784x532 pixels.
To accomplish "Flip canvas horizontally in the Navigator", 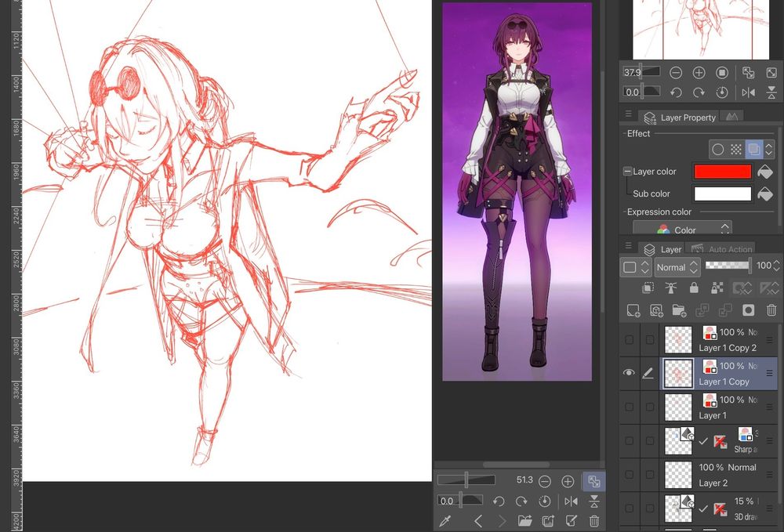I will tap(749, 92).
